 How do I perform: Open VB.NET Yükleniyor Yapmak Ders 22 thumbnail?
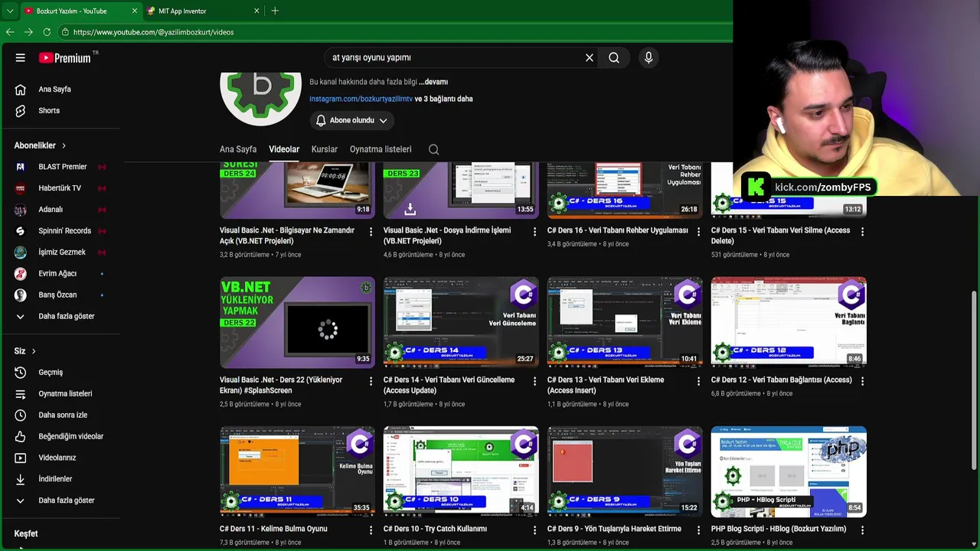(x=297, y=322)
